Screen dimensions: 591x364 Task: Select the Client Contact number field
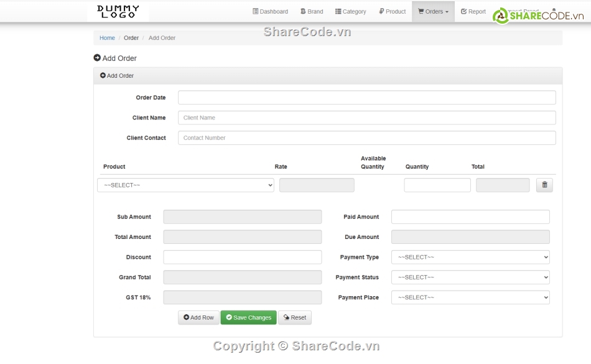(366, 138)
